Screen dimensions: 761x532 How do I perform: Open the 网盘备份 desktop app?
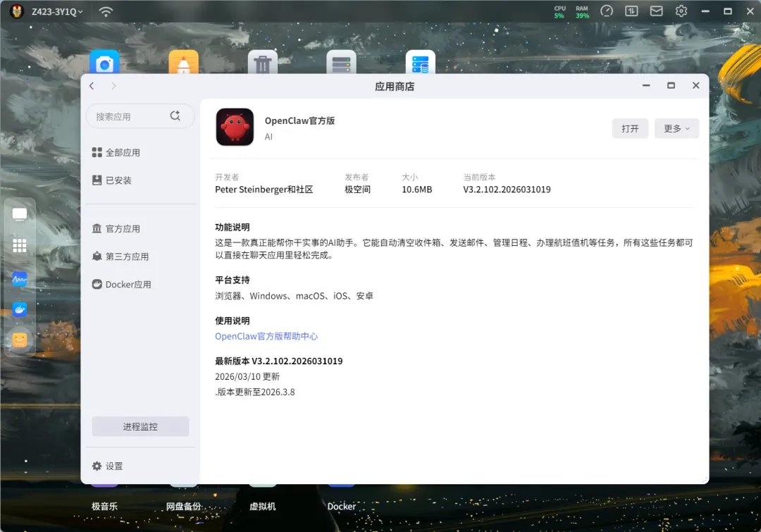[x=183, y=506]
